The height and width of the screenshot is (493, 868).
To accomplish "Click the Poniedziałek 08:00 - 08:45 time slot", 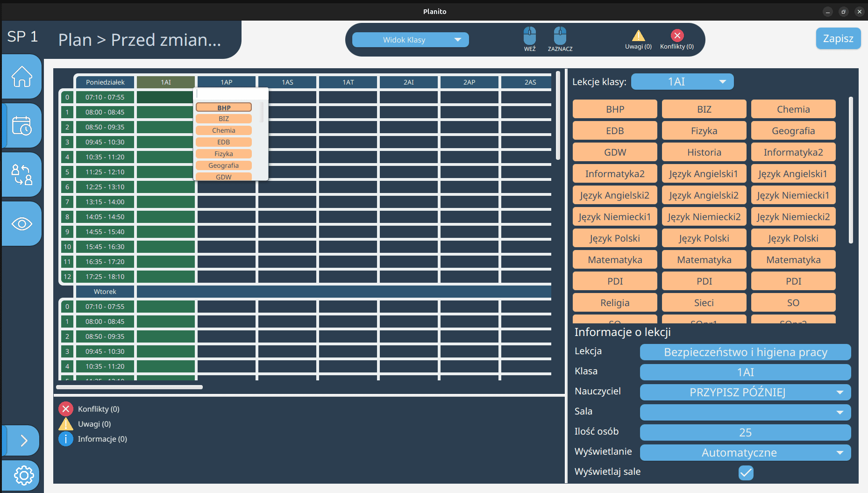I will [x=105, y=112].
